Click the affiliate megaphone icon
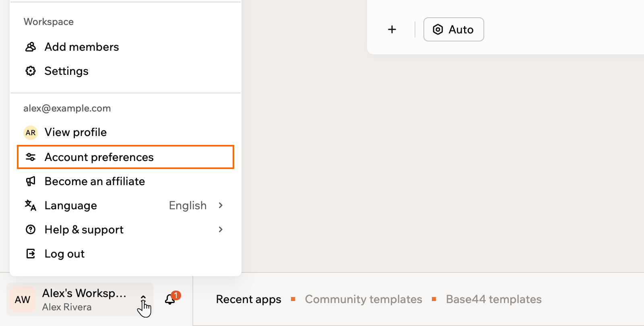Screen dimensions: 644x326 31,181
